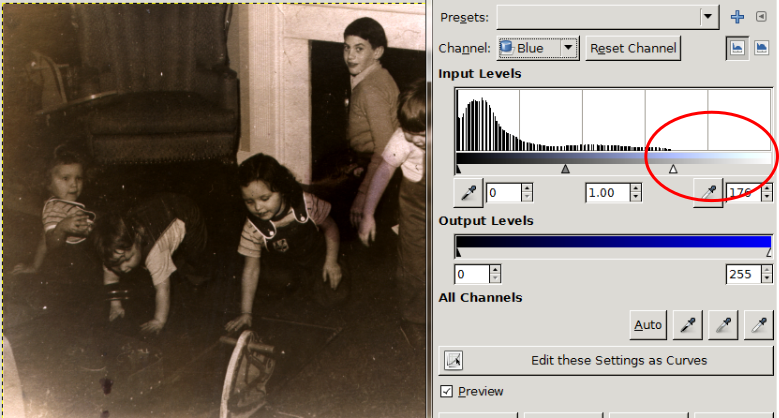The image size is (779, 418).
Task: Click the gamma midpoint slider triangle
Action: [x=565, y=170]
